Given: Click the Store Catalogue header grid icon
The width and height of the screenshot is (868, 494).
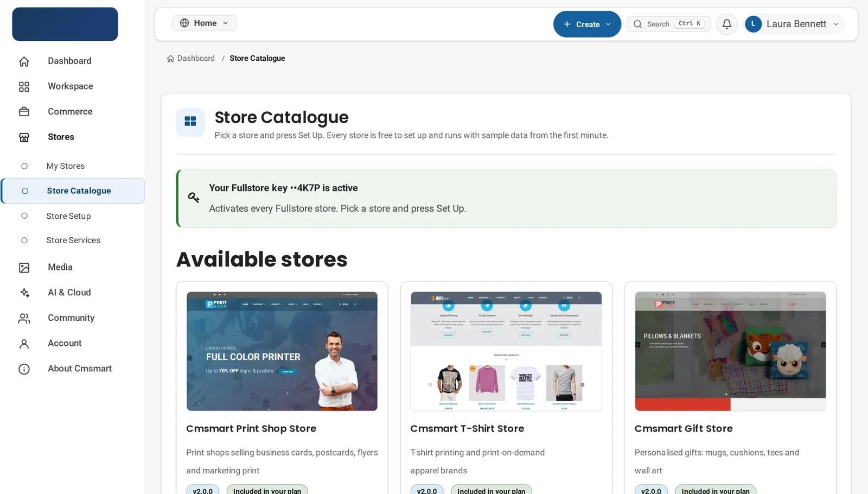Looking at the screenshot, I should coord(190,122).
